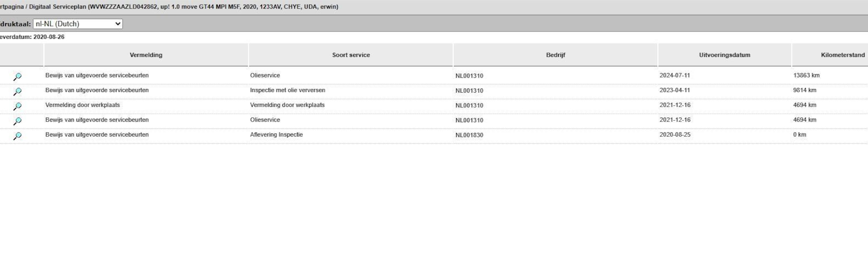View details of the Vermelding door werkplaats row
The width and height of the screenshot is (868, 276).
(x=17, y=106)
